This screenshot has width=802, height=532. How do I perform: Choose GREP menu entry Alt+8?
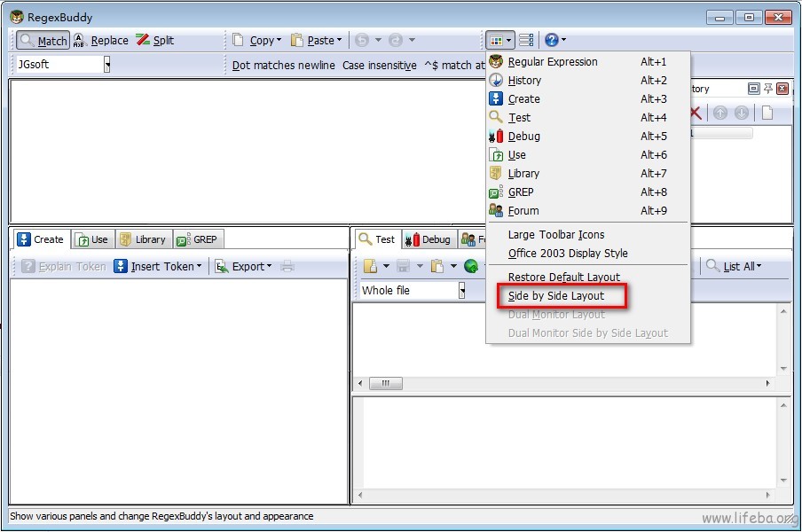click(587, 192)
